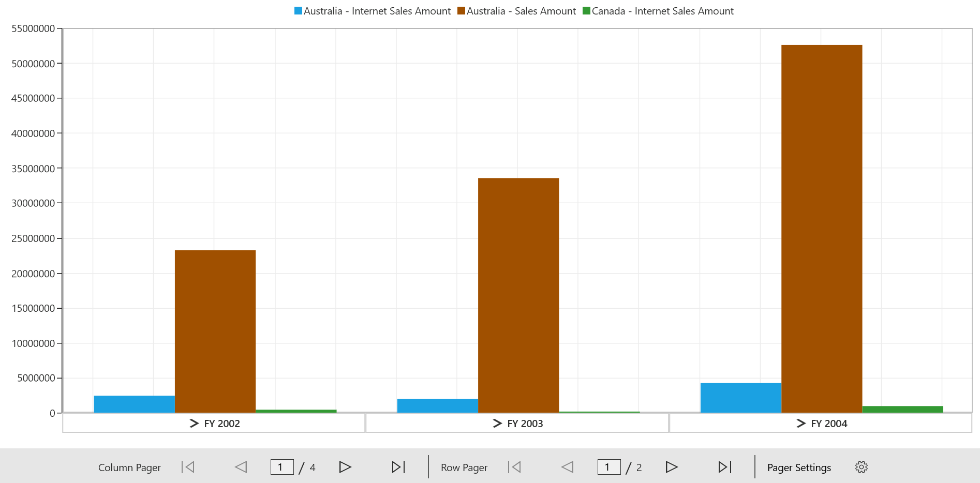
Task: Click the Column Pager page number field
Action: point(282,467)
